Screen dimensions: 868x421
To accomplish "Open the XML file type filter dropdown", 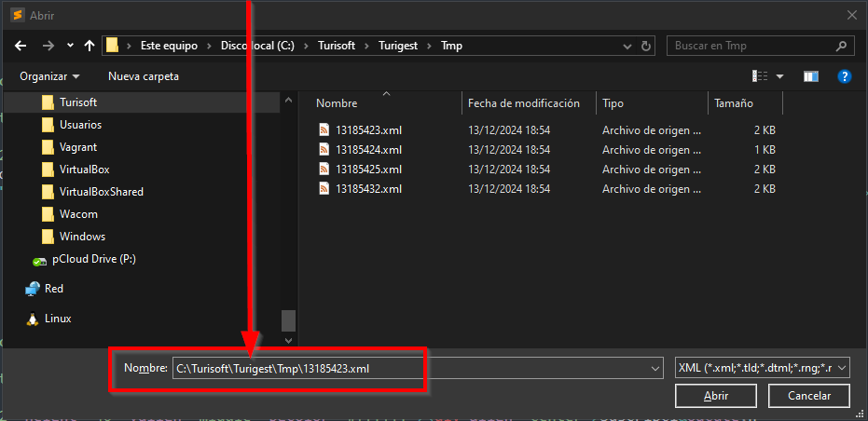I will (762, 368).
